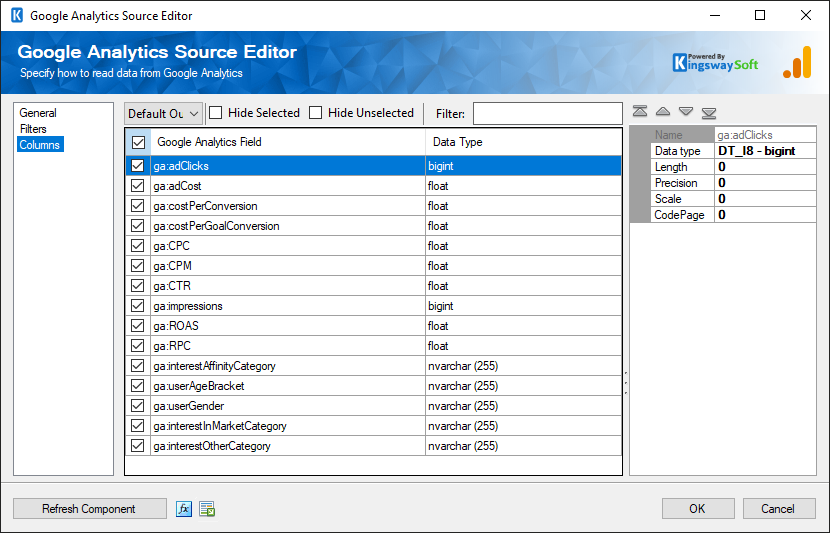Close the Source Editor window
The height and width of the screenshot is (533, 830).
pyautogui.click(x=806, y=15)
